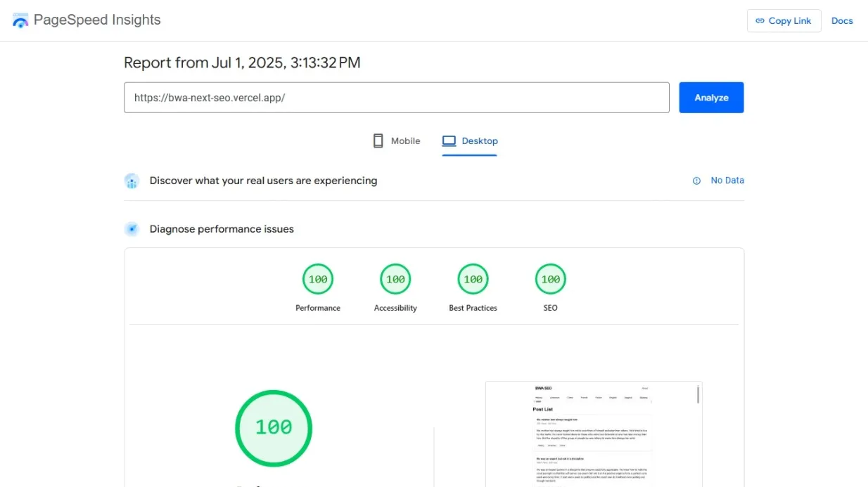This screenshot has width=868, height=487.
Task: Click the Best Practices score circle
Action: click(x=473, y=278)
